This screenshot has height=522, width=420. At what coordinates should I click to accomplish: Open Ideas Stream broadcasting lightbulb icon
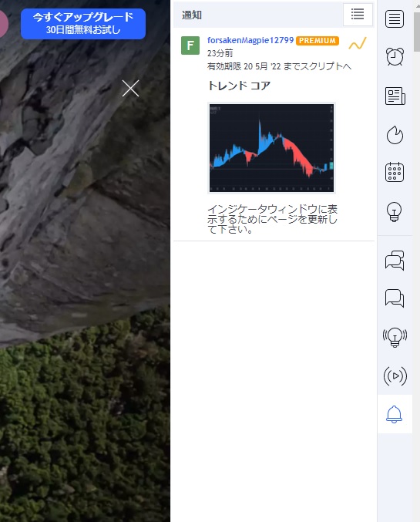395,337
